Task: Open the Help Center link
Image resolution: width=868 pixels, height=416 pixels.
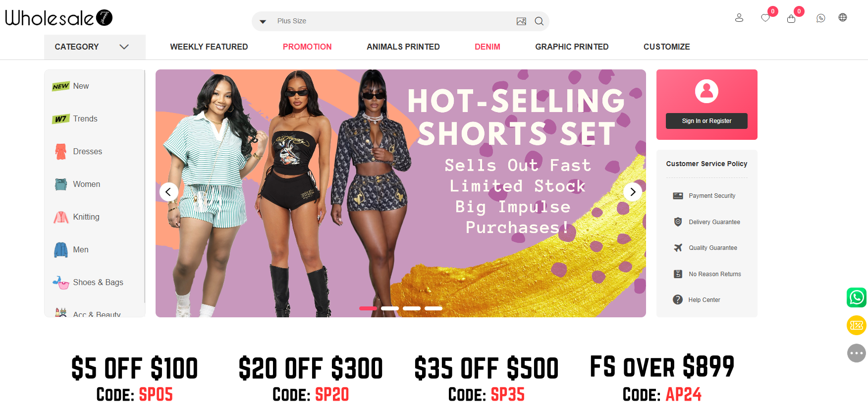Action: (x=704, y=300)
